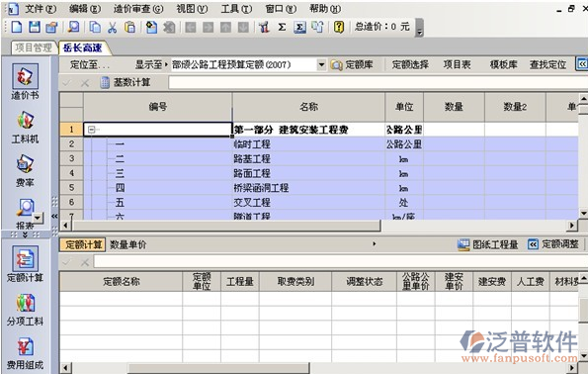
Task: Click the 基数计算 formula input field
Action: coord(378,82)
